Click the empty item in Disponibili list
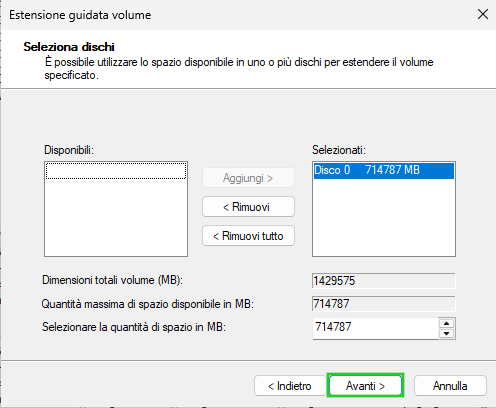This screenshot has width=496, height=408. [x=116, y=171]
